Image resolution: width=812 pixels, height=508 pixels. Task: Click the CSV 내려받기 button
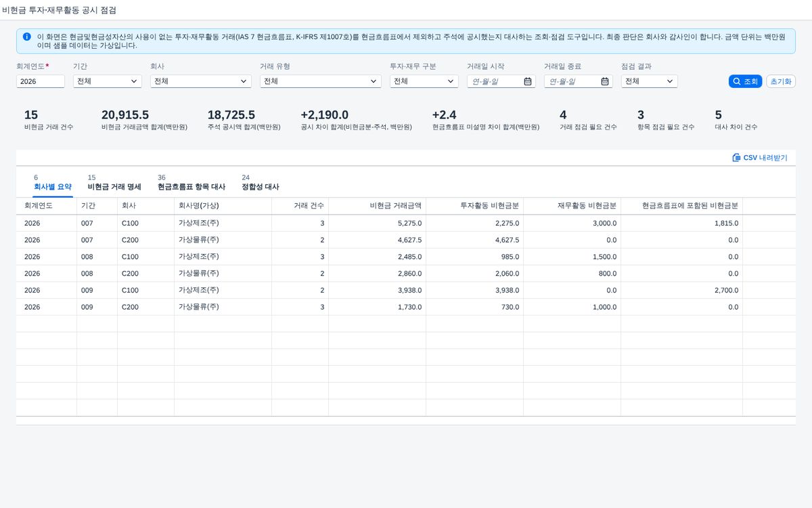point(760,158)
